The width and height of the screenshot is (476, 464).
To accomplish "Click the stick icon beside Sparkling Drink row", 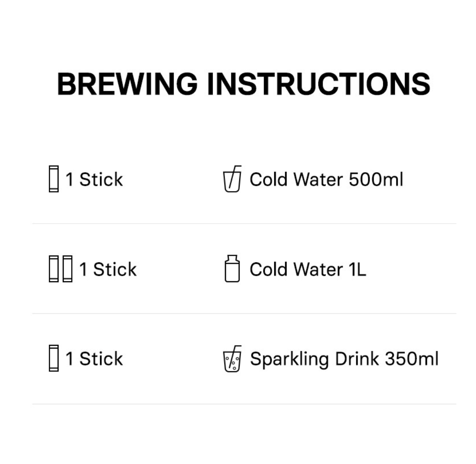I will tap(53, 358).
